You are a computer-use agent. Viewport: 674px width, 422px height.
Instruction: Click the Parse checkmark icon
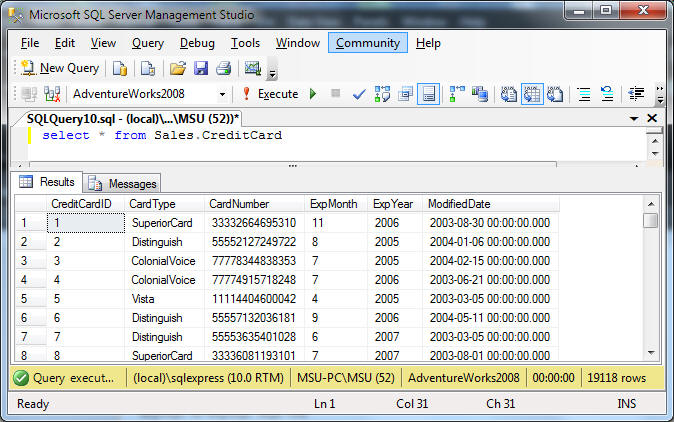coord(359,94)
